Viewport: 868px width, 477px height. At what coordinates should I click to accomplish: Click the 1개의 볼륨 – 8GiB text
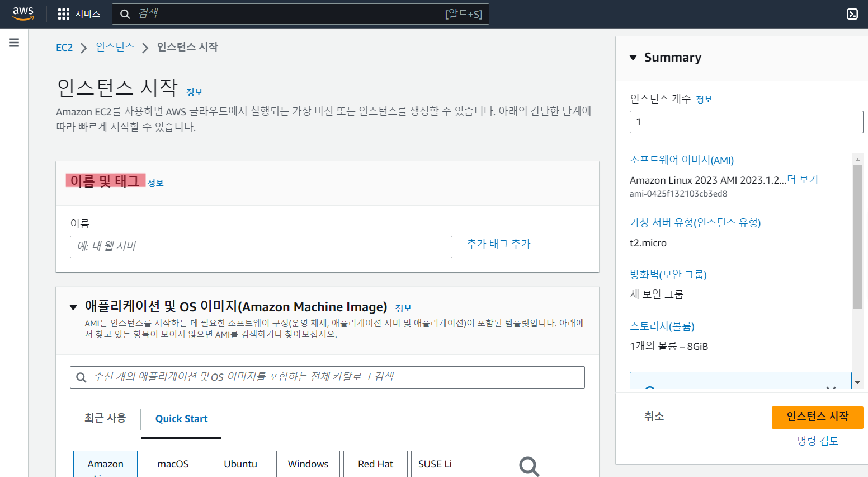(x=669, y=347)
